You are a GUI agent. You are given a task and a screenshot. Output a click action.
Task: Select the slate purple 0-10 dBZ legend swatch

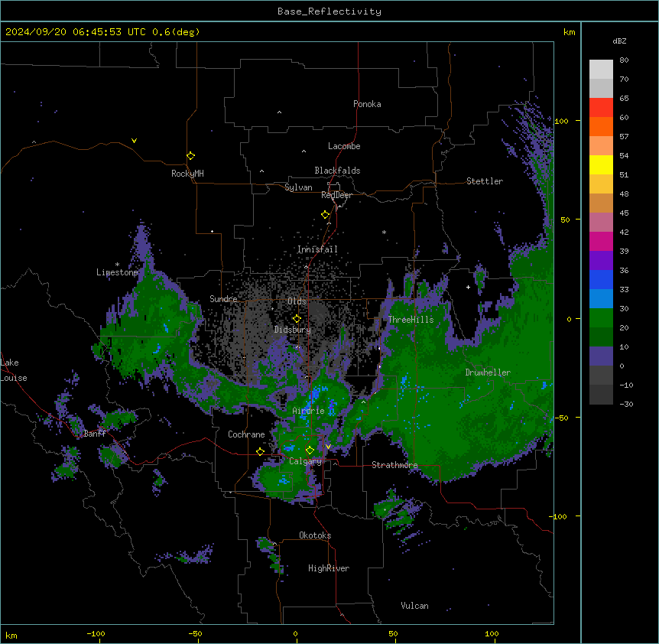pyautogui.click(x=601, y=356)
